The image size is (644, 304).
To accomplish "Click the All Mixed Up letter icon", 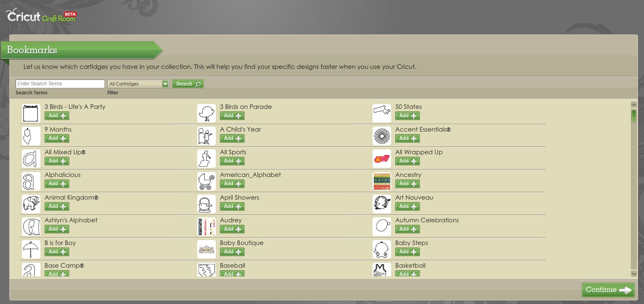I will pyautogui.click(x=31, y=159).
